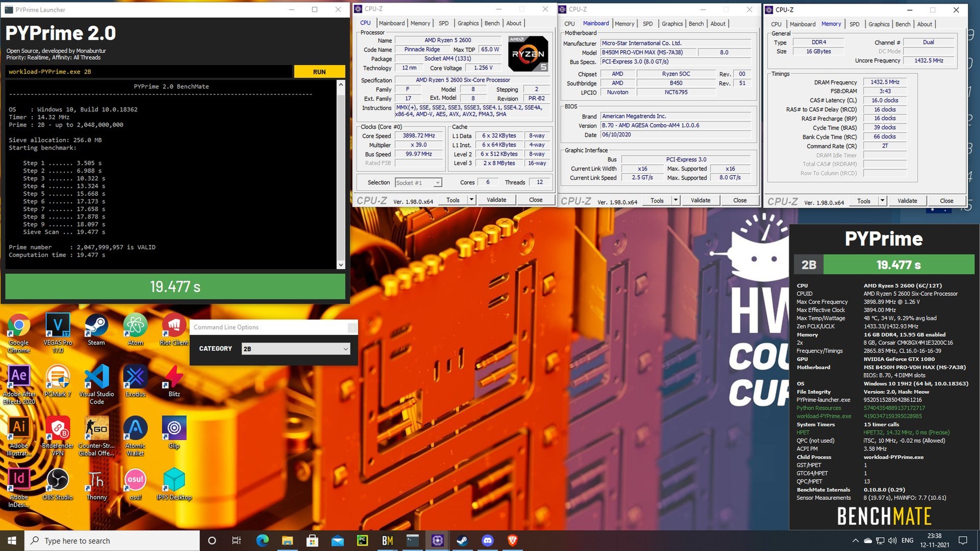The height and width of the screenshot is (551, 980).
Task: Expand Tools arrow in Memory CPU-Z window
Action: (883, 201)
